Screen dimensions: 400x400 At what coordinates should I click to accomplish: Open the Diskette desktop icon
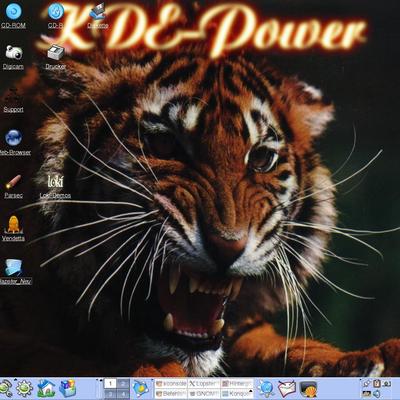(x=97, y=15)
